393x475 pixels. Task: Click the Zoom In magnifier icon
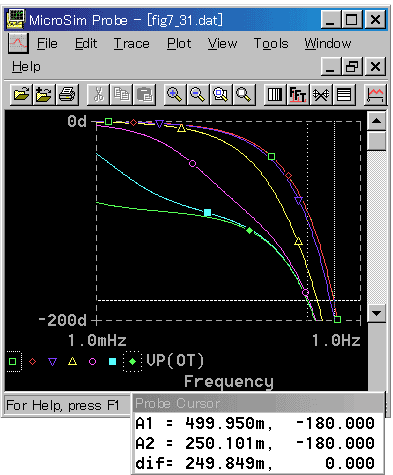pos(175,95)
